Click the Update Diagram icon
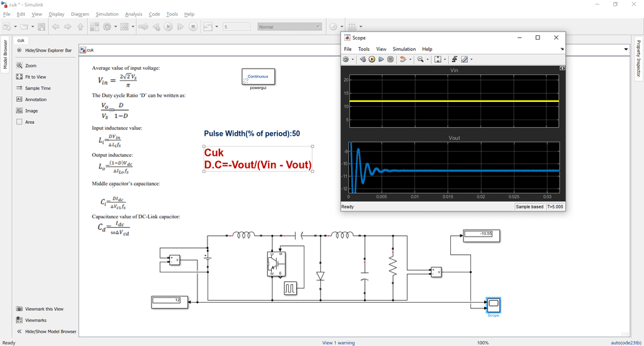This screenshot has height=346, width=644. click(143, 26)
